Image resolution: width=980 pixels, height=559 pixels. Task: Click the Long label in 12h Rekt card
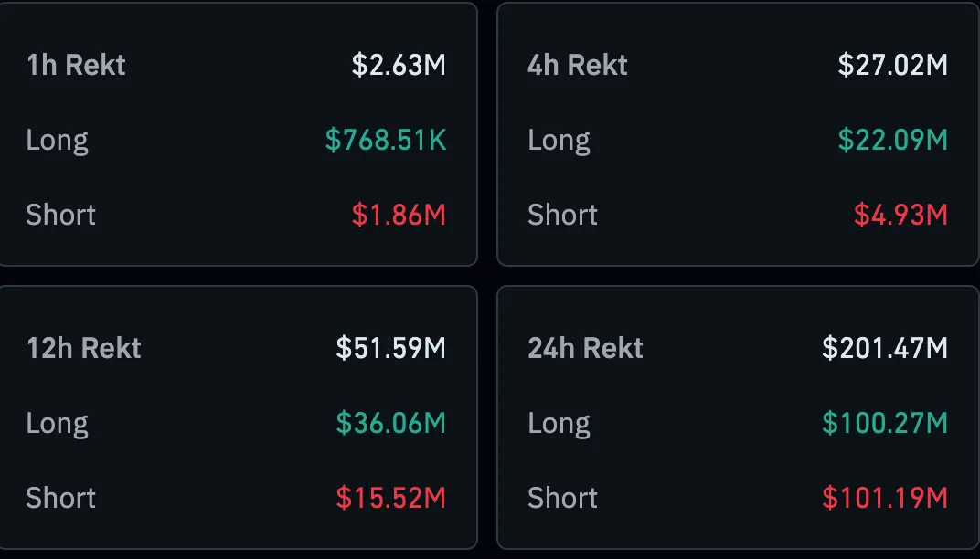coord(57,423)
